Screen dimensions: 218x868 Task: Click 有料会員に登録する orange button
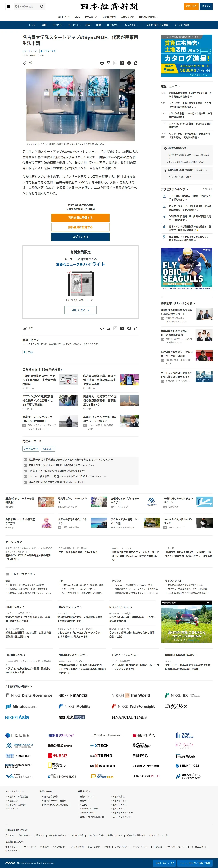[x=80, y=218]
